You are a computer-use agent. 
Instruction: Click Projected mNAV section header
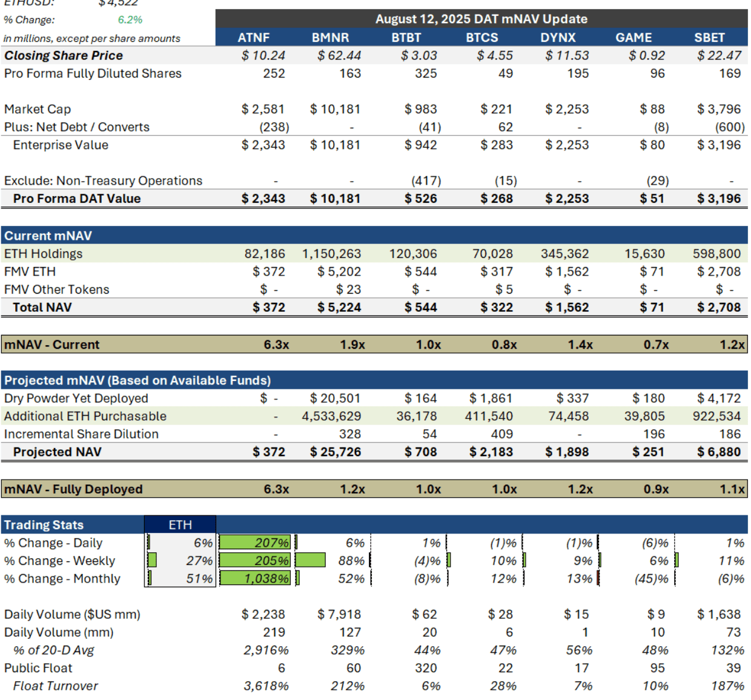coord(137,380)
